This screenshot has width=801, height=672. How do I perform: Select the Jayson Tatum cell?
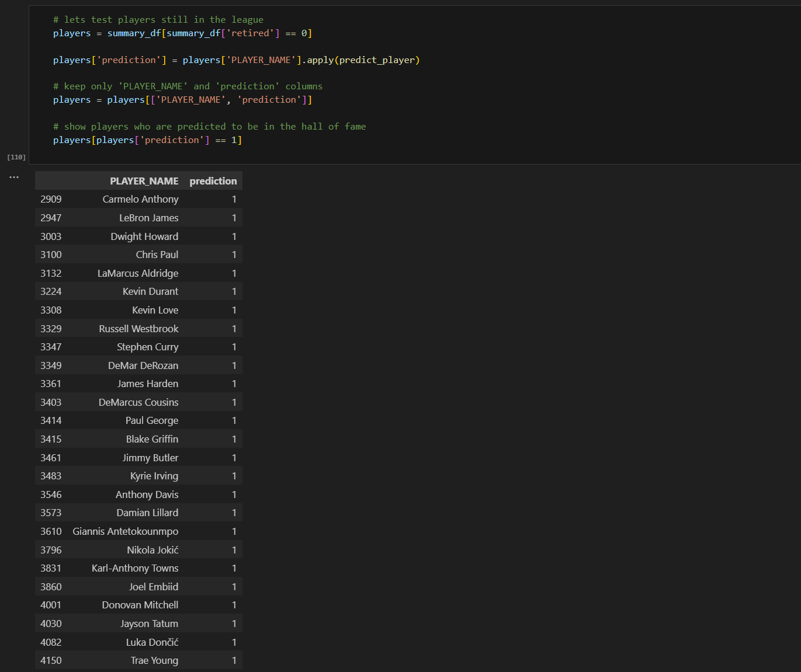[x=150, y=624]
